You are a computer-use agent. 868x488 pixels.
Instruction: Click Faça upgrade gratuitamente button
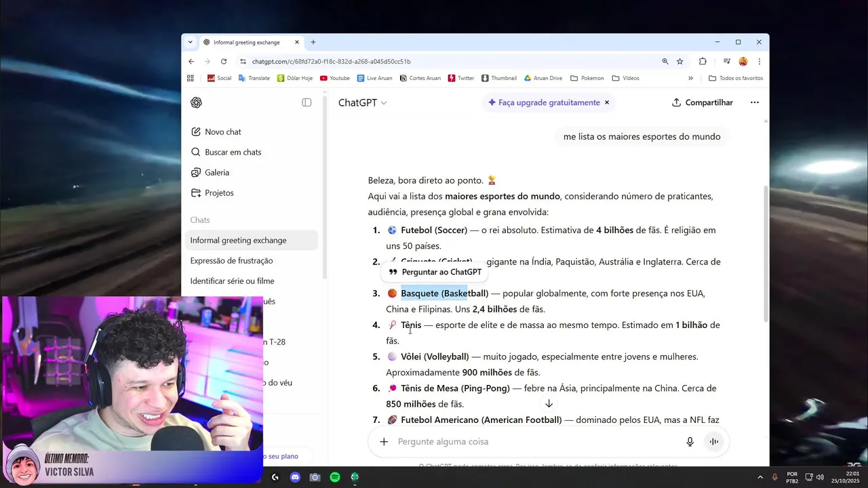click(544, 102)
